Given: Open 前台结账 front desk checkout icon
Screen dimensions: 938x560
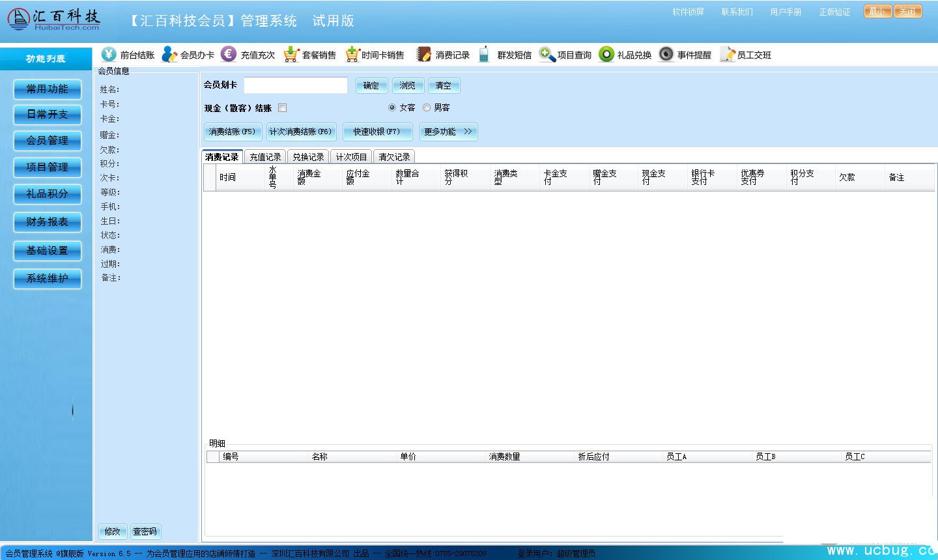Looking at the screenshot, I should point(109,54).
